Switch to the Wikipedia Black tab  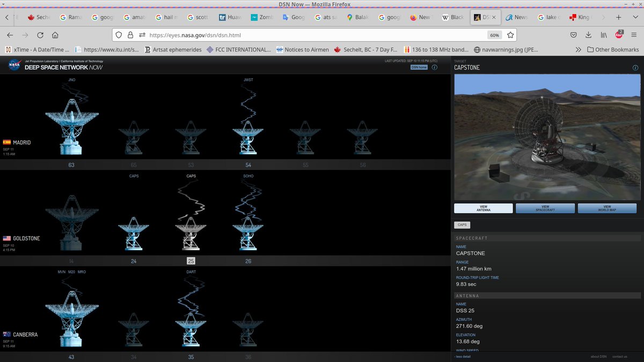[453, 17]
